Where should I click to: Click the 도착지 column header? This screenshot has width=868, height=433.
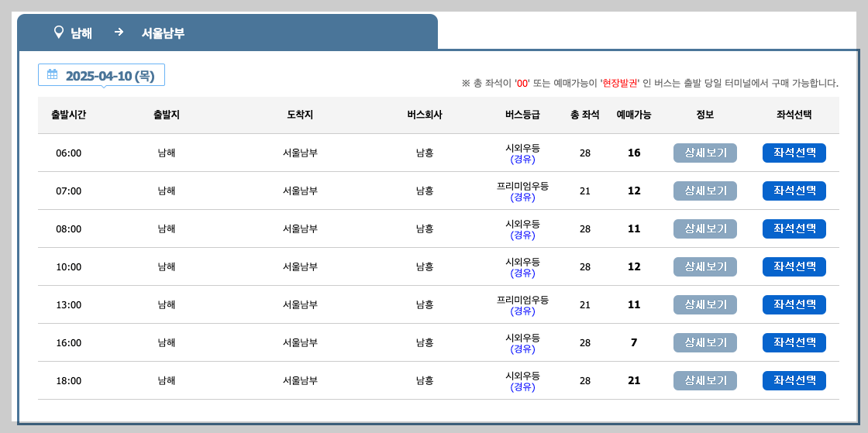(x=300, y=115)
